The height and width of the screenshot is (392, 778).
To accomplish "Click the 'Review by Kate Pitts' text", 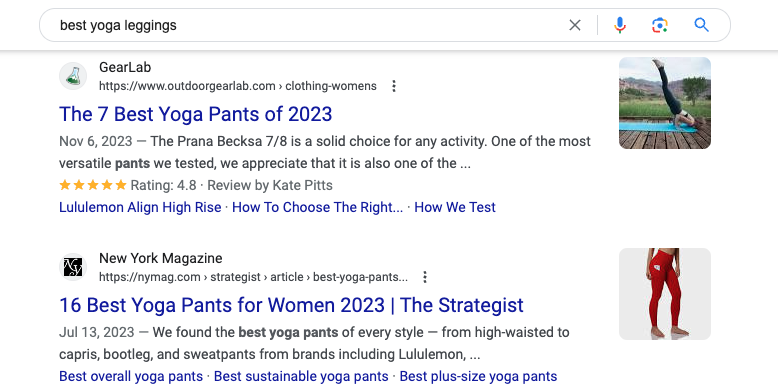I will pyautogui.click(x=270, y=186).
